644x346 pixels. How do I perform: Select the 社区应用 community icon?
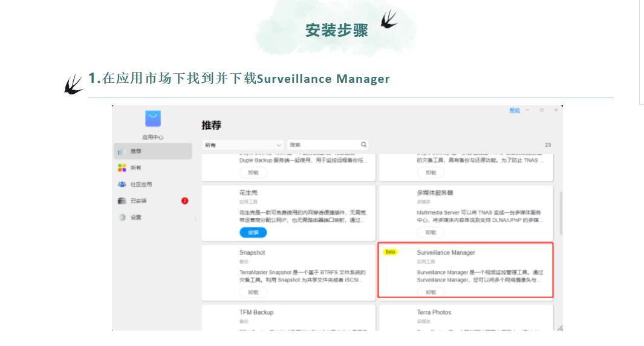point(122,184)
